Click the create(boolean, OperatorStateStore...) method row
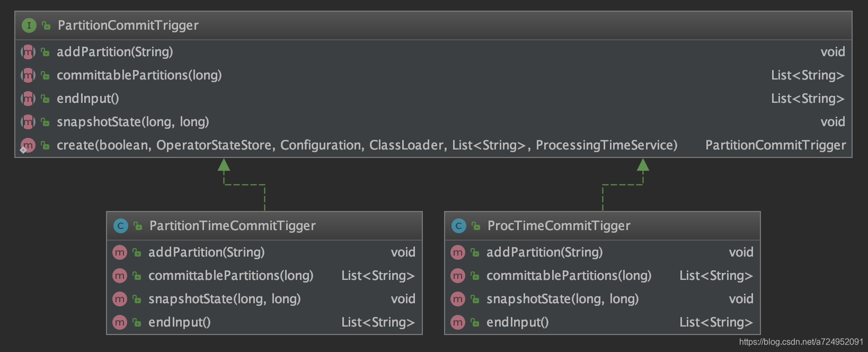Screen dimensions: 868x352 367,145
